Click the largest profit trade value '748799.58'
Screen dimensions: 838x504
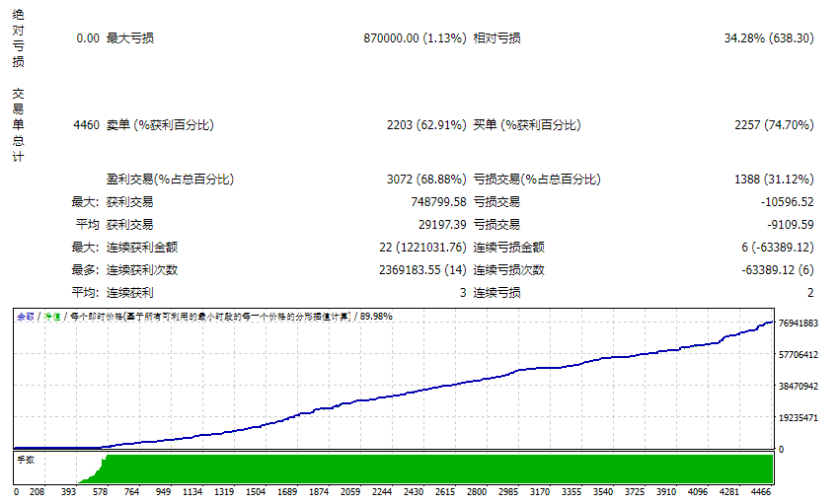(439, 202)
